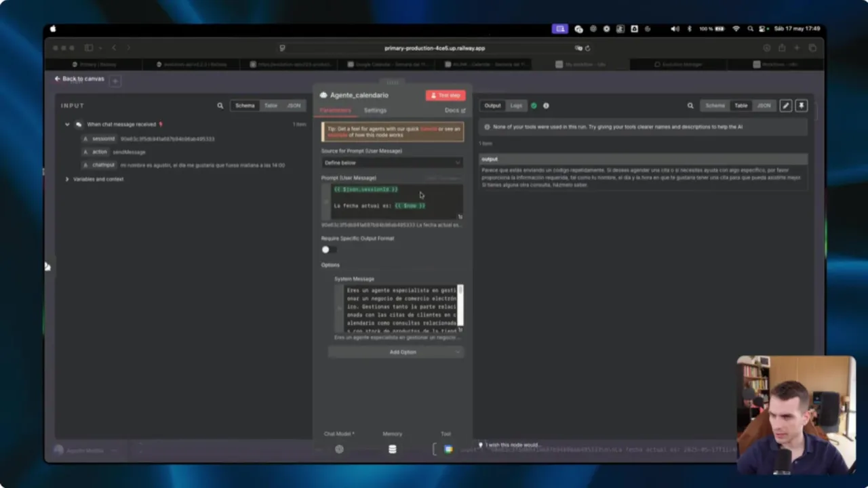The height and width of the screenshot is (488, 868).
Task: Click the webcam video thumbnail
Action: click(x=796, y=415)
